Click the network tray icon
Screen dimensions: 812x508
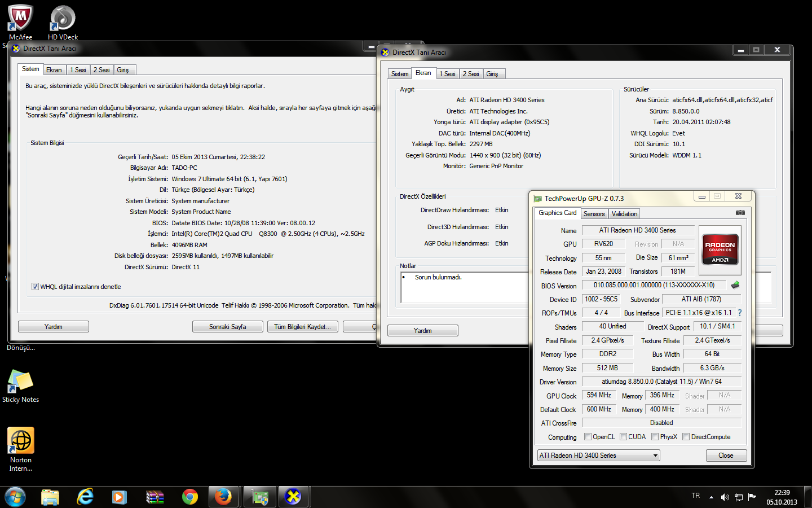tap(738, 497)
